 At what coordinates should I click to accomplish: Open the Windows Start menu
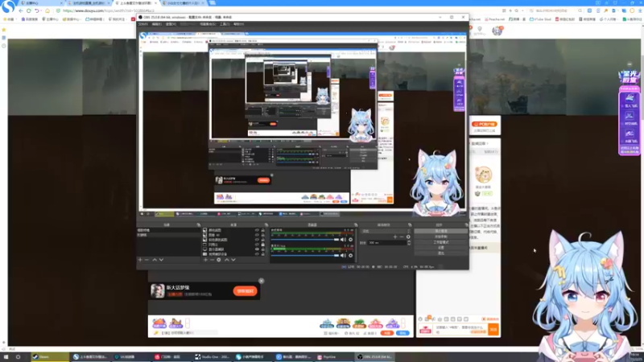6,357
